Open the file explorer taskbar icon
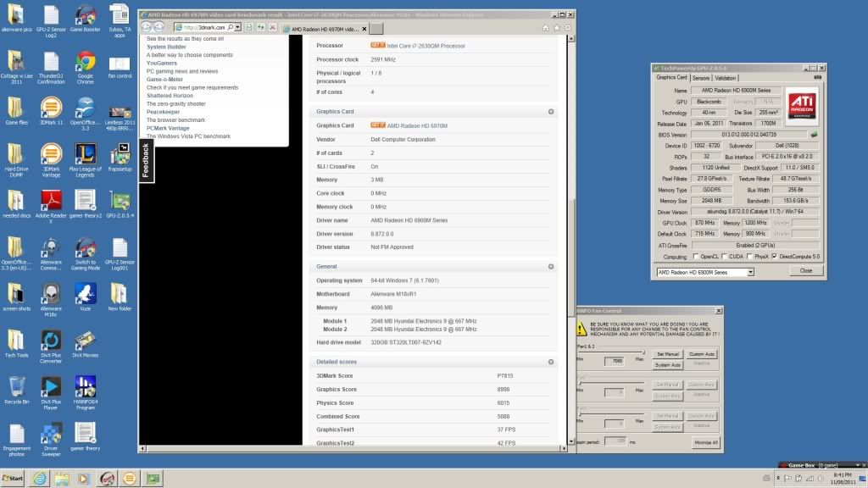 [x=61, y=478]
